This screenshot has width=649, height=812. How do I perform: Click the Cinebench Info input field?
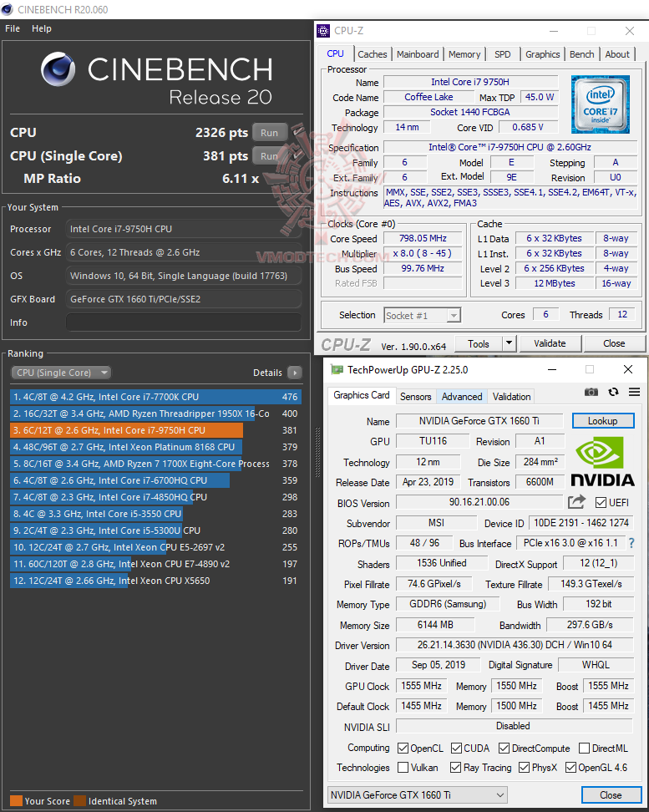coord(184,322)
